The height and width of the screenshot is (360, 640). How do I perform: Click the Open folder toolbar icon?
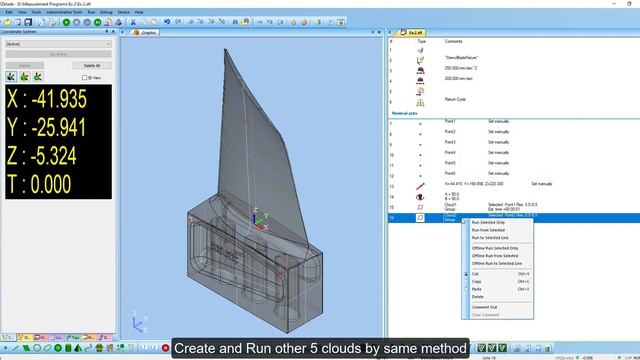(x=7, y=22)
